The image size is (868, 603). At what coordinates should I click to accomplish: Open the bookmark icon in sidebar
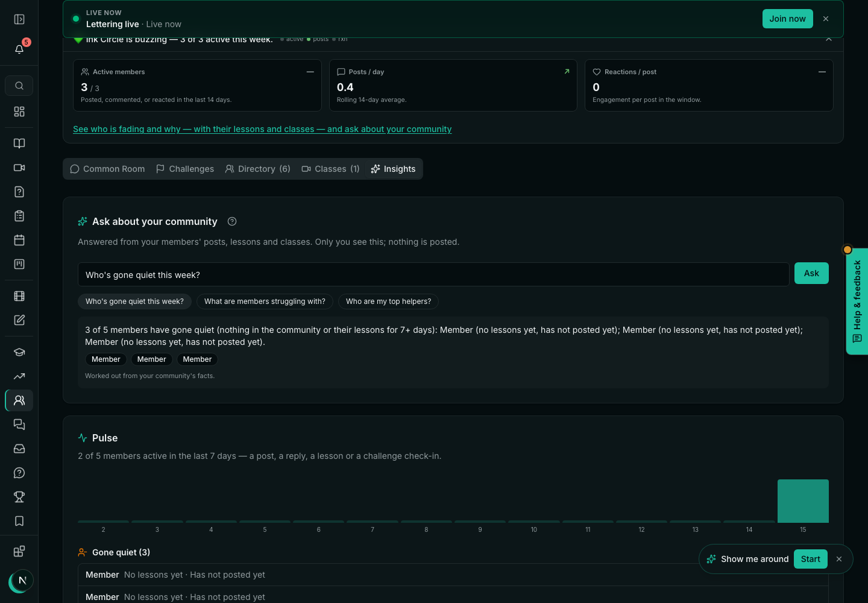click(x=19, y=521)
